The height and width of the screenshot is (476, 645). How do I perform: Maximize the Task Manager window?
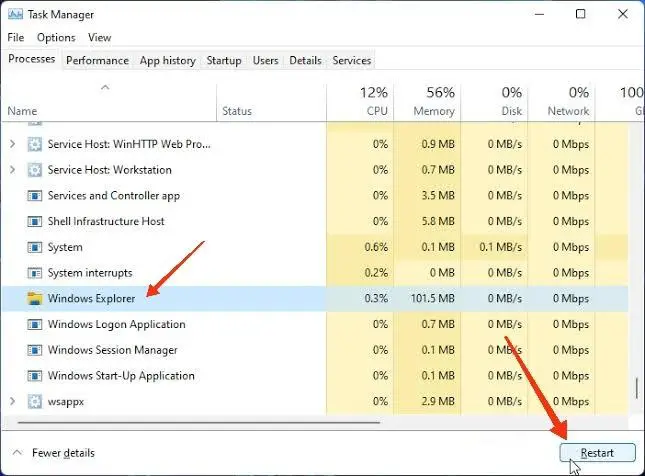click(x=580, y=14)
